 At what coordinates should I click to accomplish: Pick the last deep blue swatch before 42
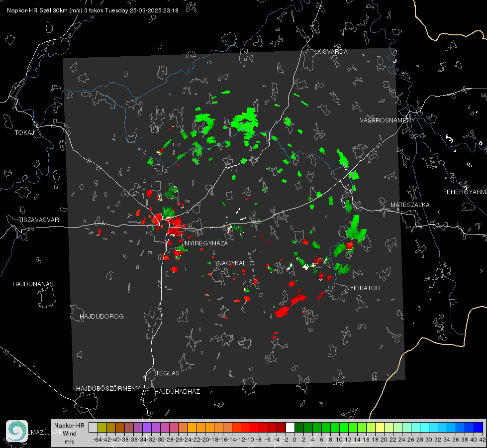coord(479,427)
